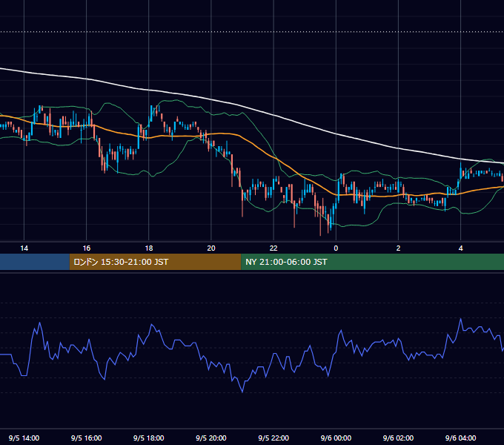504x445 pixels.
Task: Click the 9/6 00:00 time label
Action: (x=336, y=438)
